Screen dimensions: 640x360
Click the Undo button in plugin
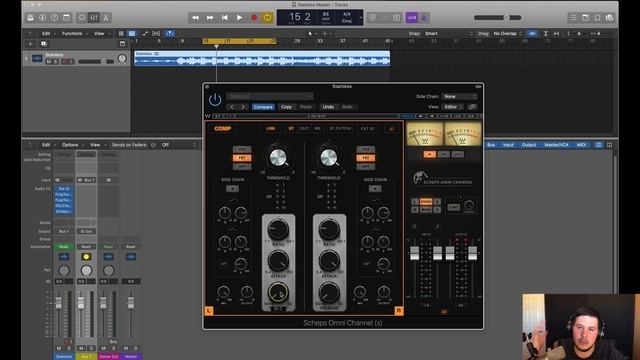[x=328, y=107]
